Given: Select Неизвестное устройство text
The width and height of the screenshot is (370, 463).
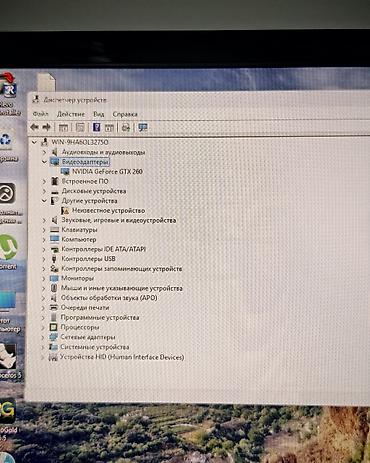Looking at the screenshot, I should pos(109,210).
